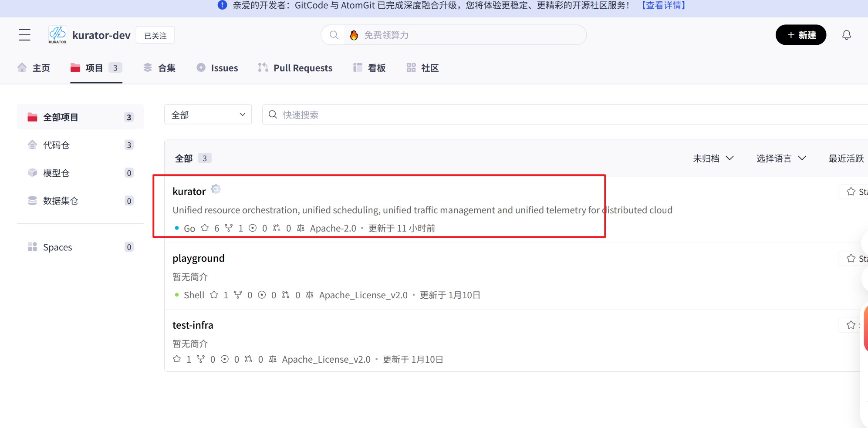868x428 pixels.
Task: Switch to the Issues tab
Action: pos(217,68)
